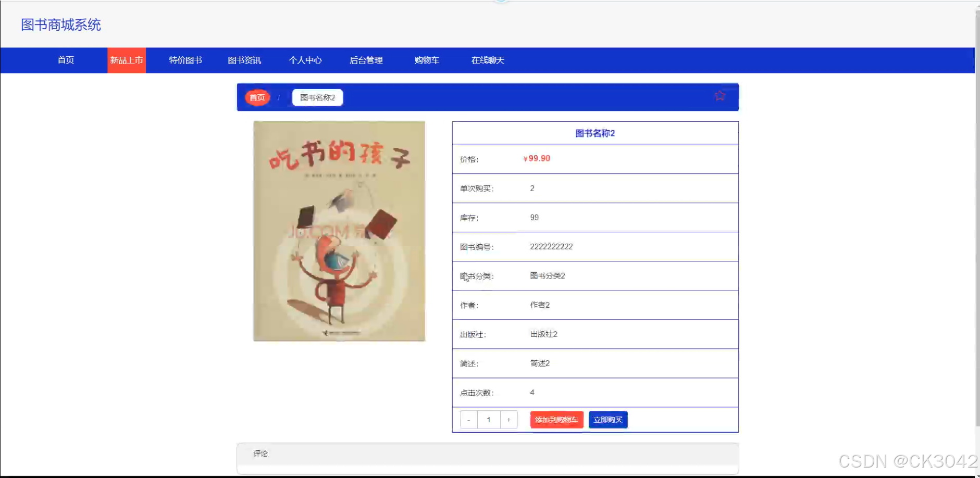980x478 pixels.
Task: Focus the quantity input field
Action: tap(489, 420)
